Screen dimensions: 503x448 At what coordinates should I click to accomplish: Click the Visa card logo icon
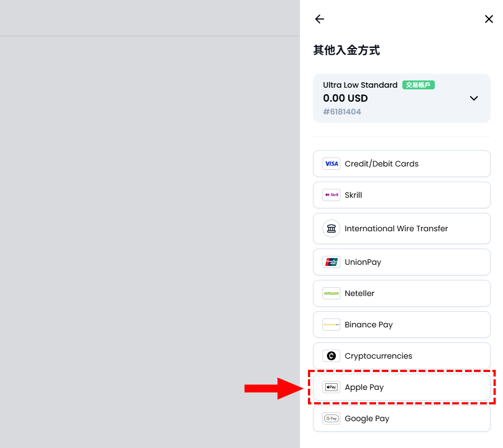331,164
